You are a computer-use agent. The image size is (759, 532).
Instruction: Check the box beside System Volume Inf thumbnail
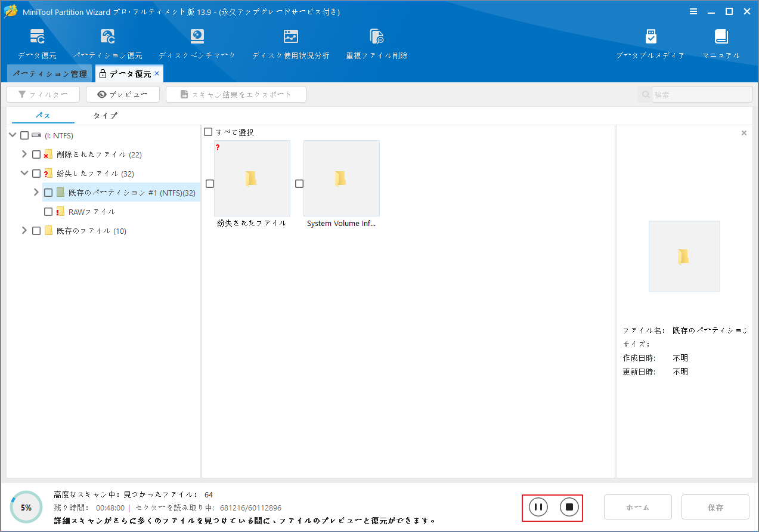299,184
